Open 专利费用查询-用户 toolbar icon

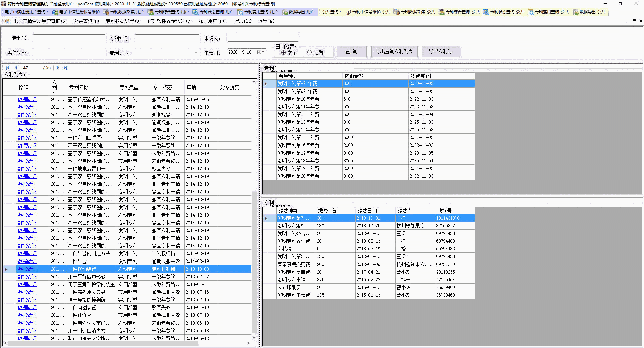[x=257, y=12]
